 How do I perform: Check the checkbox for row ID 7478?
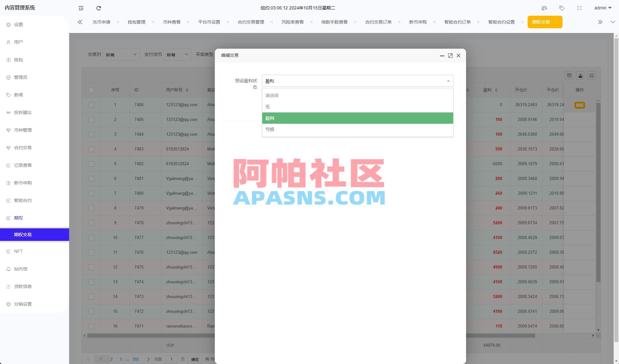[91, 223]
